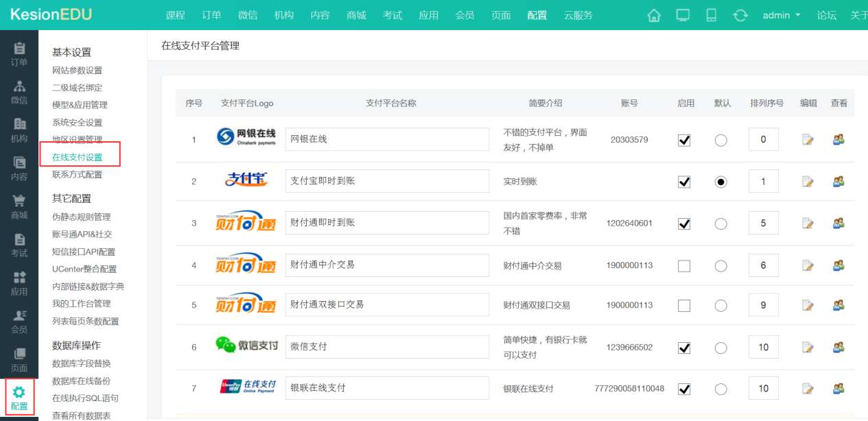
Task: Click the mobile preview icon in the top bar
Action: click(x=711, y=14)
